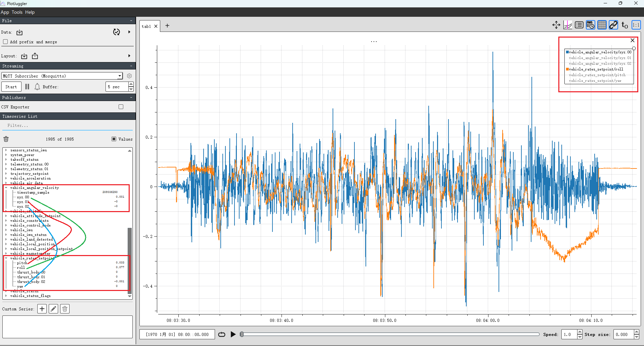Screen dimensions: 644x346
Task: Toggle the CSV Exporter checkbox
Action: 121,107
